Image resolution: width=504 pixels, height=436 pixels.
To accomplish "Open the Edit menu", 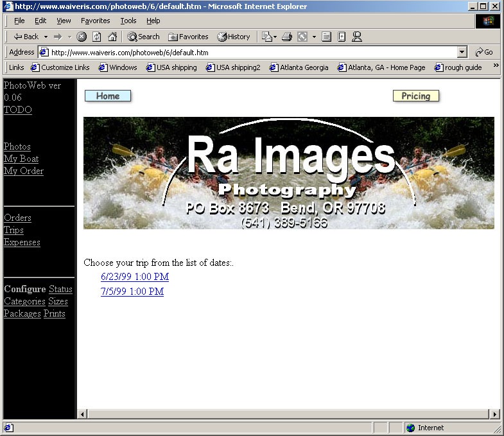I will click(x=40, y=21).
